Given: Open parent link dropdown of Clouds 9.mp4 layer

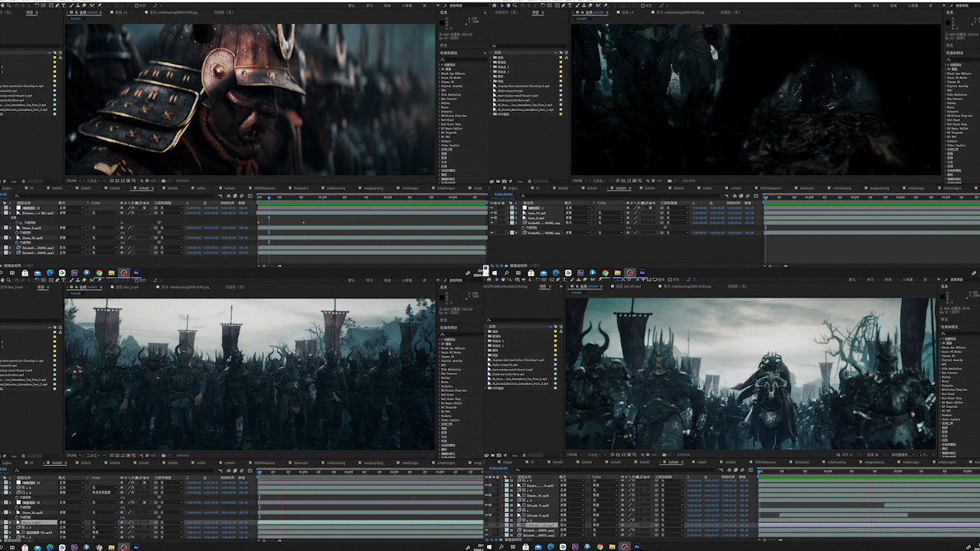Looking at the screenshot, I should [x=672, y=515].
